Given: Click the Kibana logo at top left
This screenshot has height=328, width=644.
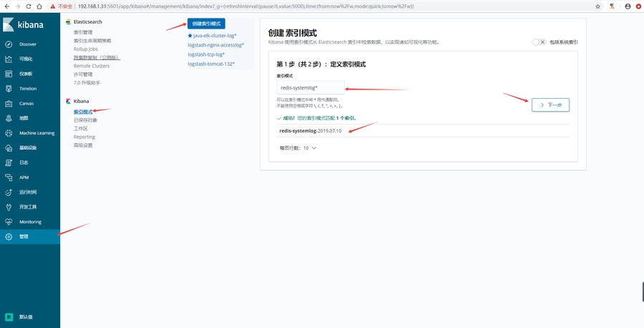Looking at the screenshot, I should pos(9,25).
